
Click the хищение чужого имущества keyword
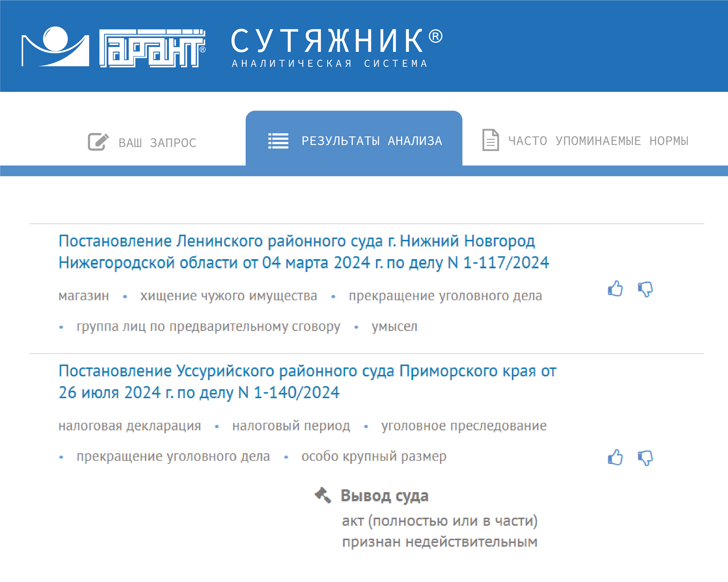(x=229, y=296)
